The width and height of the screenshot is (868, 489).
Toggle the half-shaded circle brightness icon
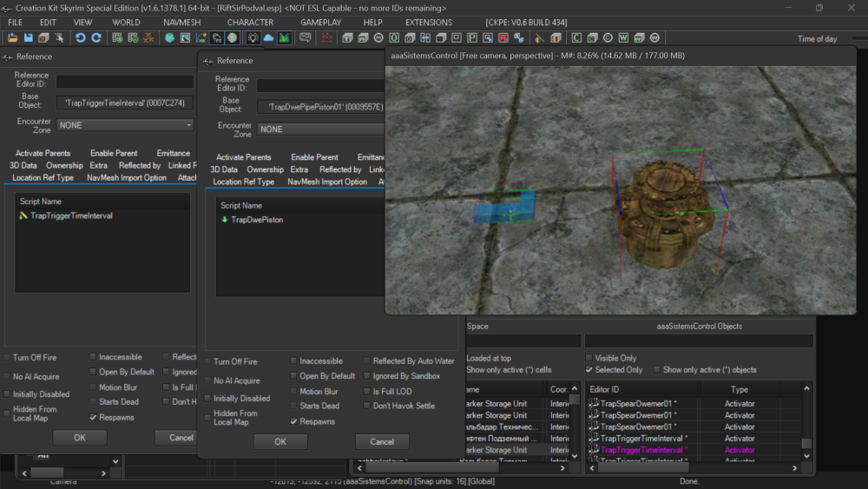[x=233, y=37]
